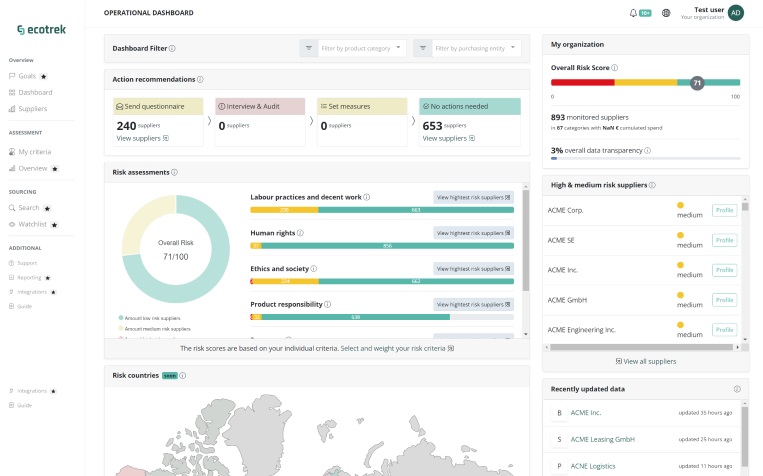
Task: Open Filter by purchasing entity dropdown
Action: [476, 48]
